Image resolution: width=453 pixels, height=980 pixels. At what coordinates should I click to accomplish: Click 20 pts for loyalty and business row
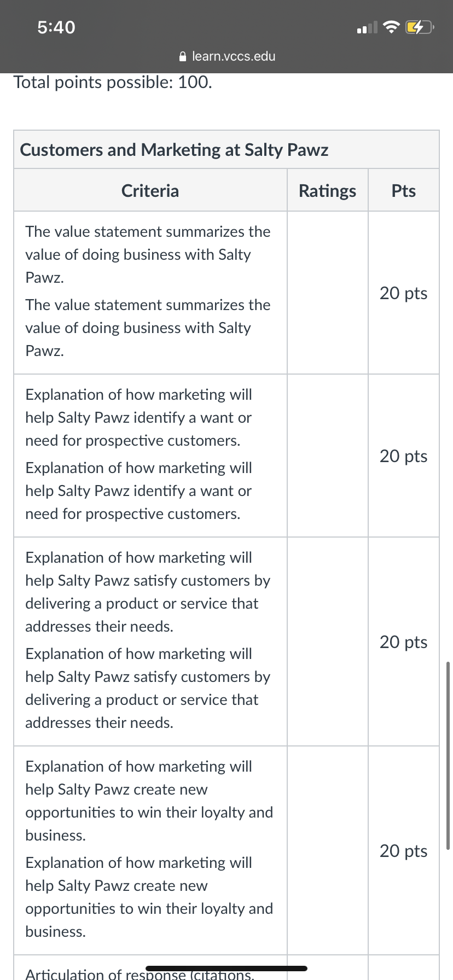click(404, 851)
